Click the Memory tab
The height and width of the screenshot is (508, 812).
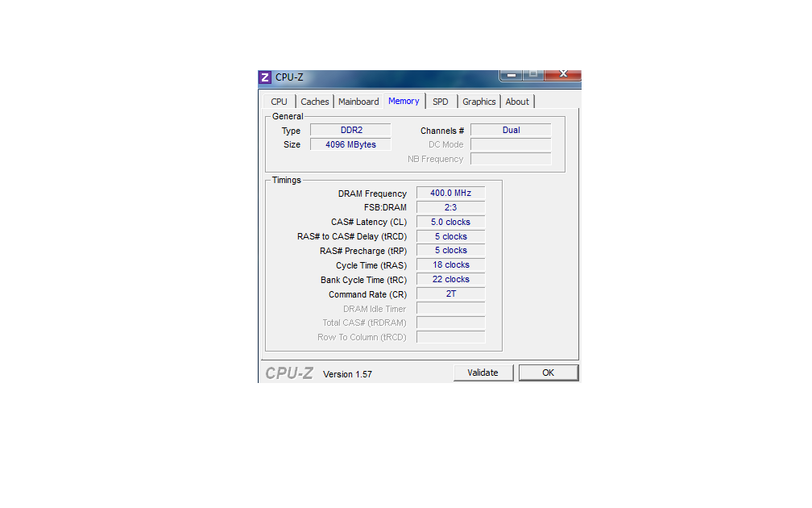click(404, 101)
